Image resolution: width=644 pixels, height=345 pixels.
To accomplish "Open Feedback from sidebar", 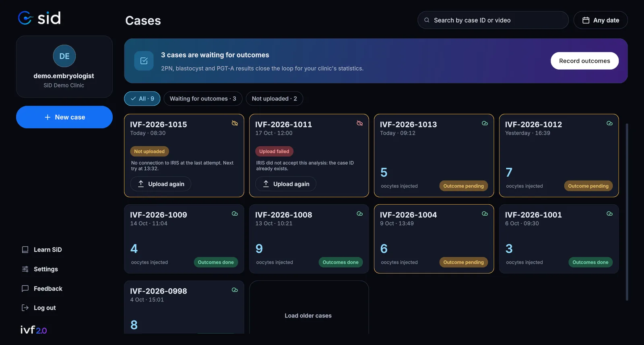I will coord(42,289).
